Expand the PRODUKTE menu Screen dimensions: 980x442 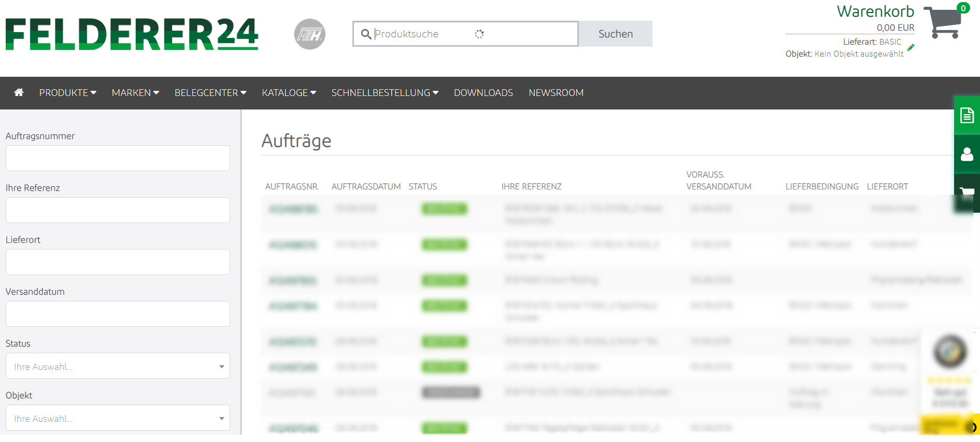(x=67, y=93)
